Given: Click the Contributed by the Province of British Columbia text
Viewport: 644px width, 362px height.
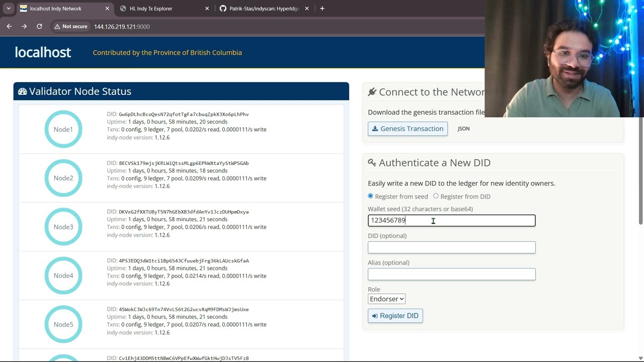Looking at the screenshot, I should (167, 52).
